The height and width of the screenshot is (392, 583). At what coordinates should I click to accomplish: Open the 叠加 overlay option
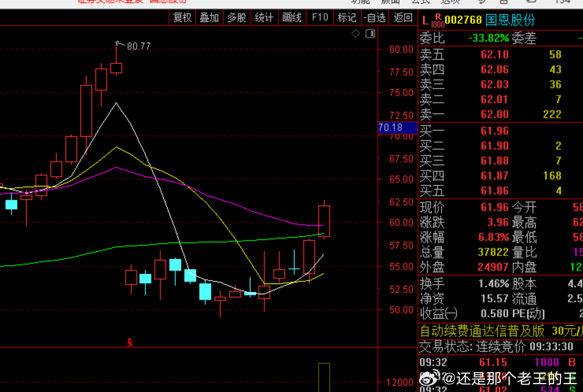[210, 17]
